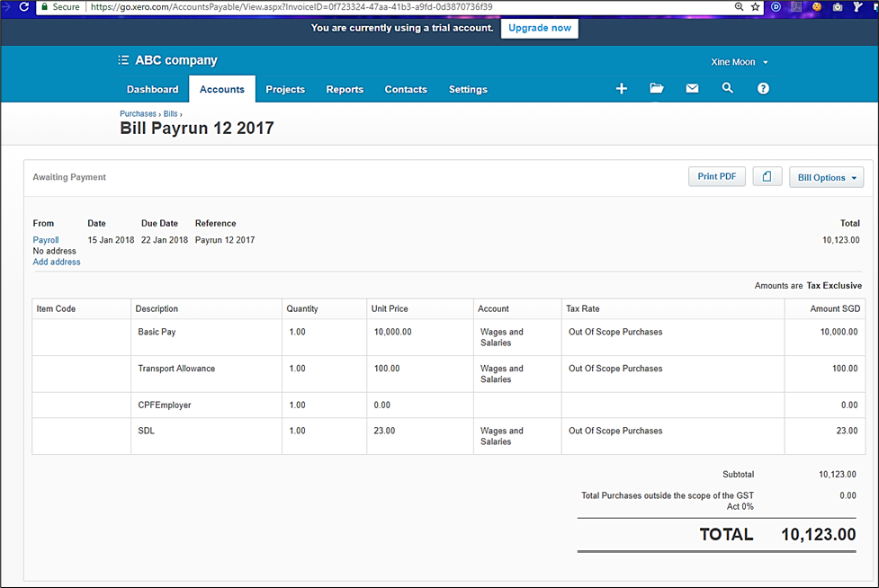Click Wages and Salaries in SDL row
Screen dimensions: 879x588
[x=502, y=436]
